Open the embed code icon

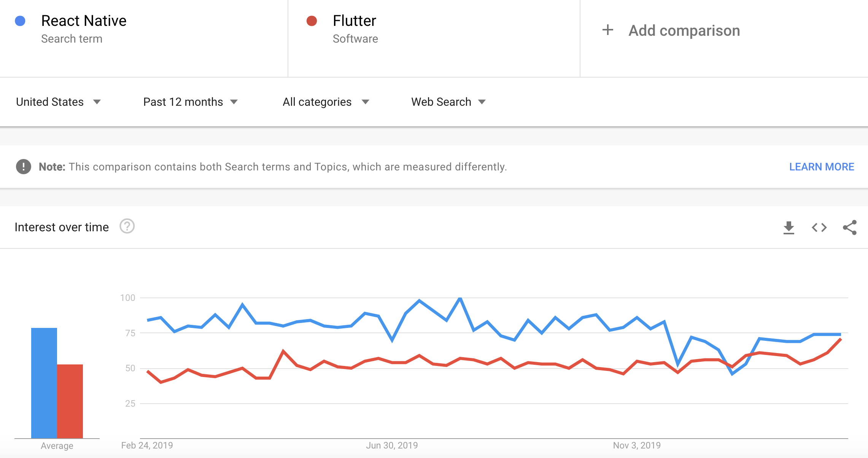click(x=819, y=227)
